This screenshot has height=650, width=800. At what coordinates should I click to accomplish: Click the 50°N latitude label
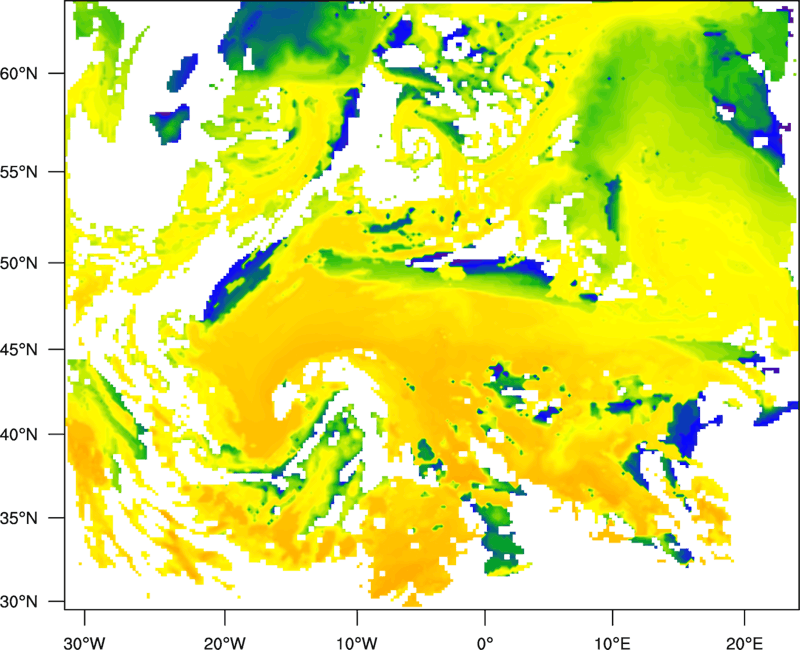click(x=19, y=263)
